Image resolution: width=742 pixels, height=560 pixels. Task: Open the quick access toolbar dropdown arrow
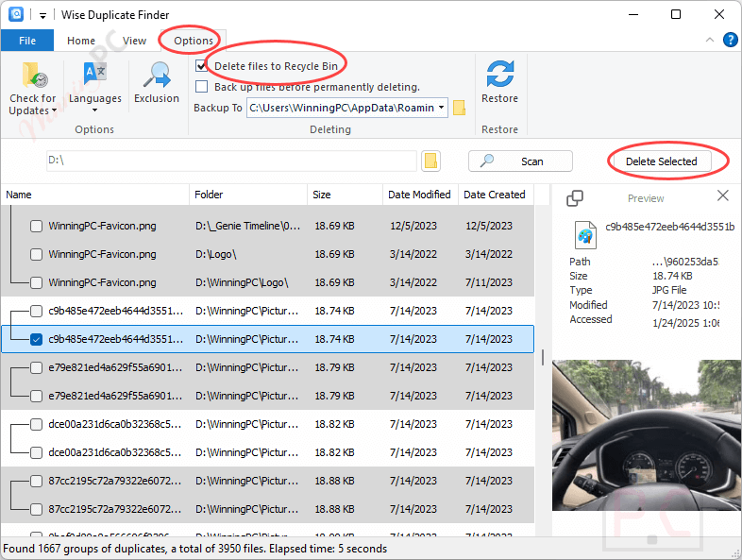pos(42,16)
